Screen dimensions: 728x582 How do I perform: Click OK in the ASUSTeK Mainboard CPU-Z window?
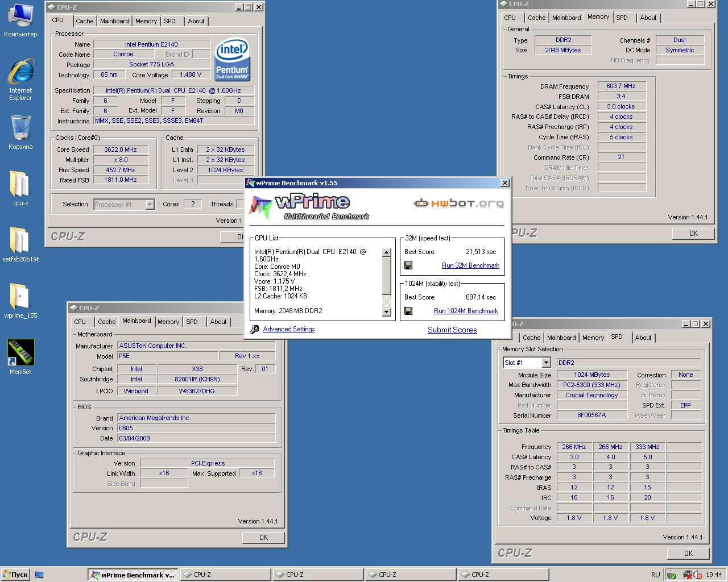263,538
